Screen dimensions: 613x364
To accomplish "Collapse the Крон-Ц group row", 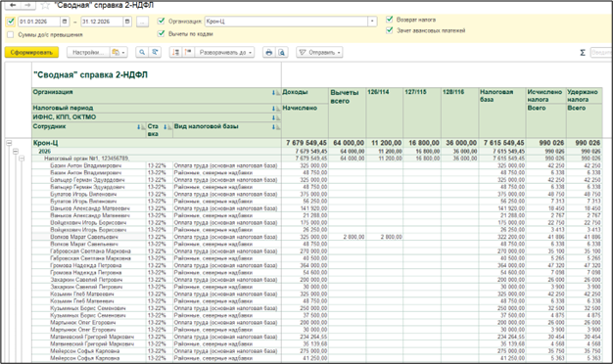I will (x=9, y=143).
